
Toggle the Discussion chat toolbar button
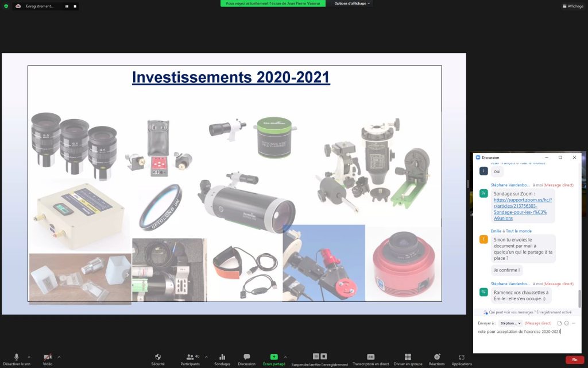(246, 359)
